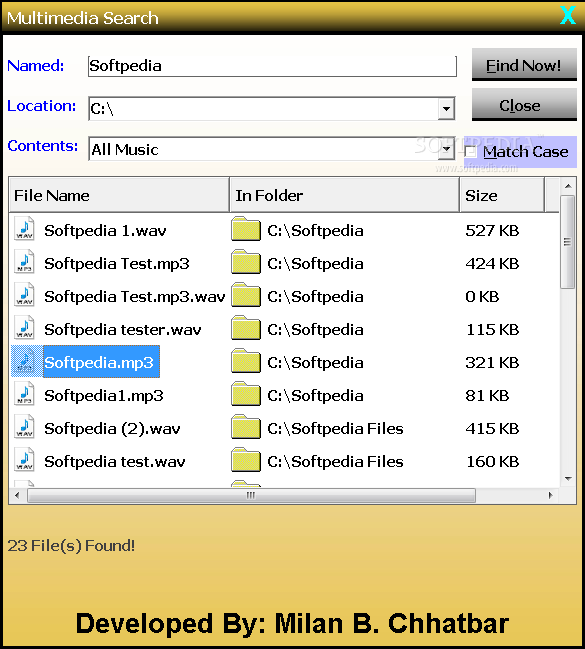
Task: Click the vertical scrollbar thumb
Action: coord(568,242)
